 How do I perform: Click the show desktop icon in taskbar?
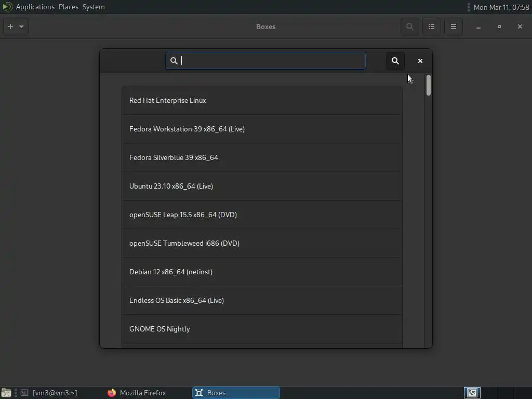[x=6, y=393]
